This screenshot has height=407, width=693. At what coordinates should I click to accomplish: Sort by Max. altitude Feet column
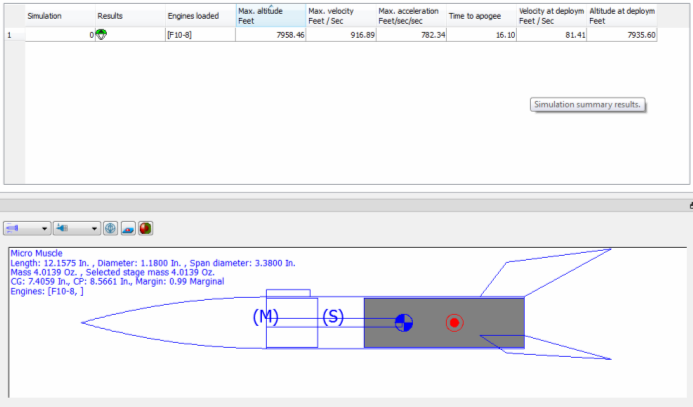pos(271,16)
